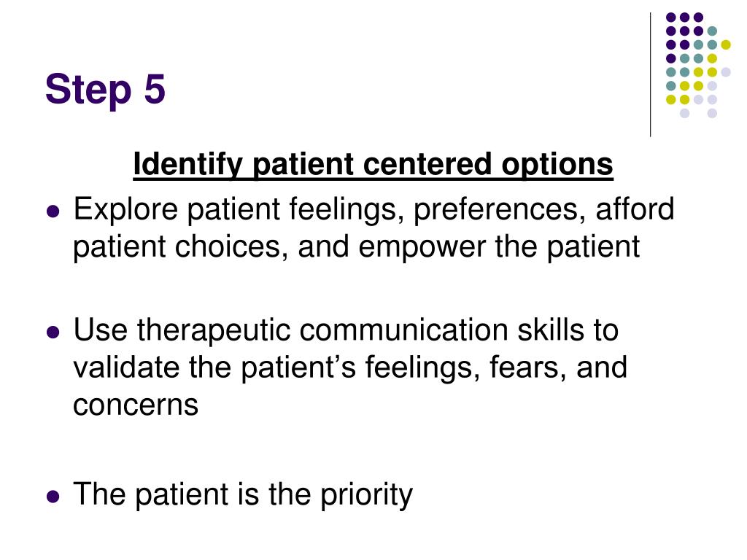Click the thin vertical divider line beside the dots

pyautogui.click(x=650, y=75)
